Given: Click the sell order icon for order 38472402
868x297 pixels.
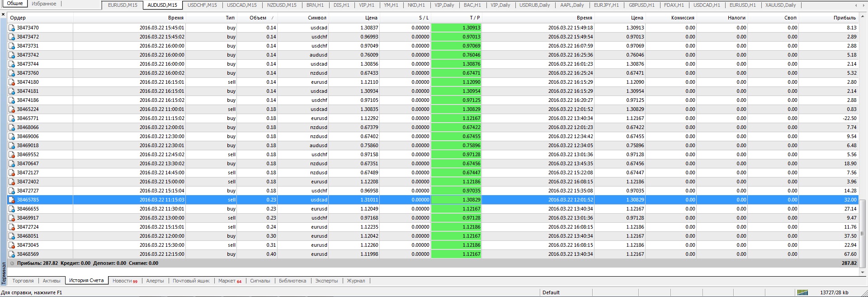Looking at the screenshot, I should pos(12,182).
